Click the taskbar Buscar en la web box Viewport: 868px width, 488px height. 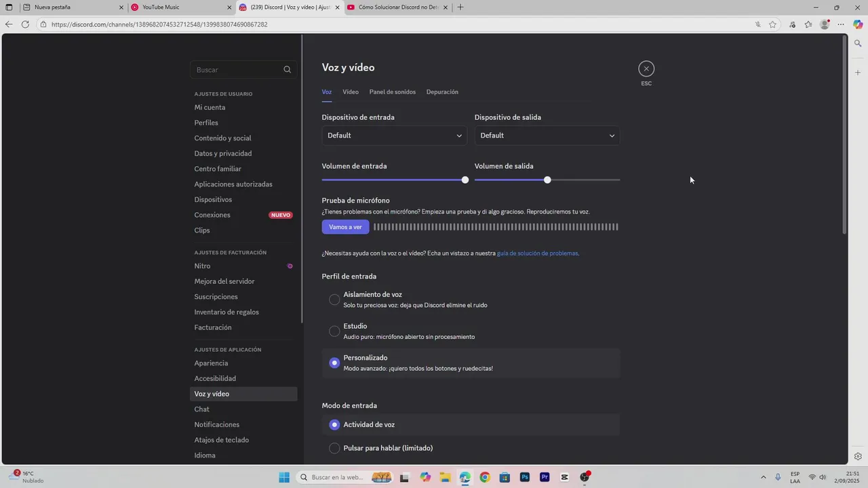pos(345,477)
